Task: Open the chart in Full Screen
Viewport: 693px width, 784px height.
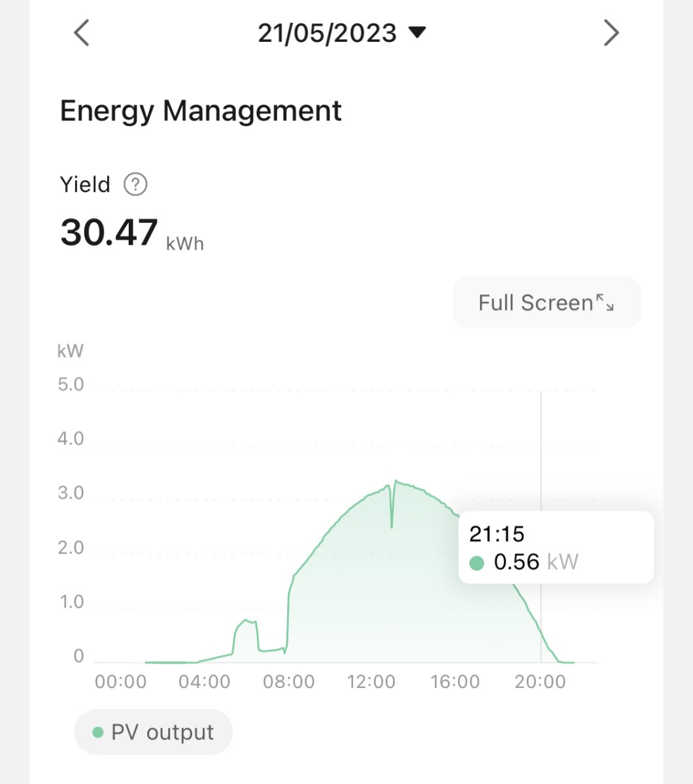Action: click(x=547, y=302)
